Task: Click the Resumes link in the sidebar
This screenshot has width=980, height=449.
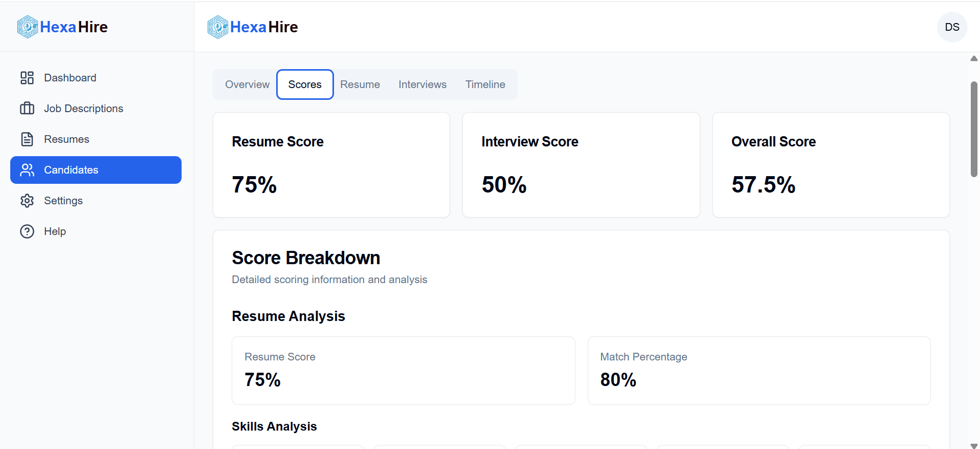Action: tap(66, 139)
